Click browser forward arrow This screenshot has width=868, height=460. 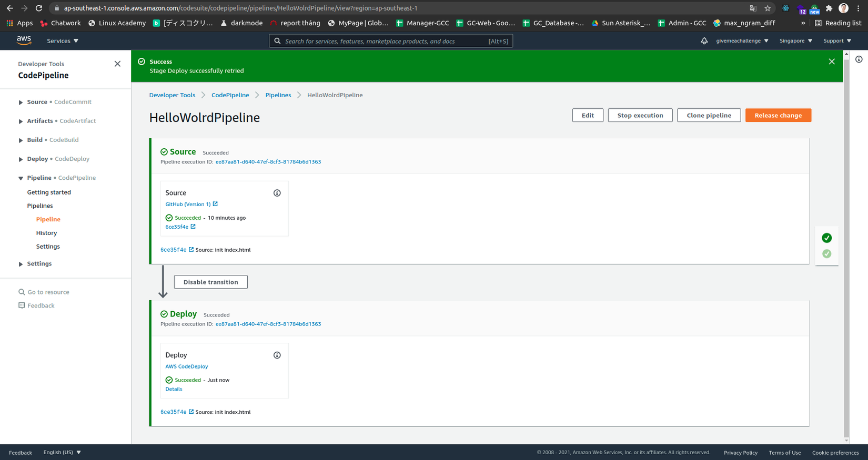(x=24, y=8)
